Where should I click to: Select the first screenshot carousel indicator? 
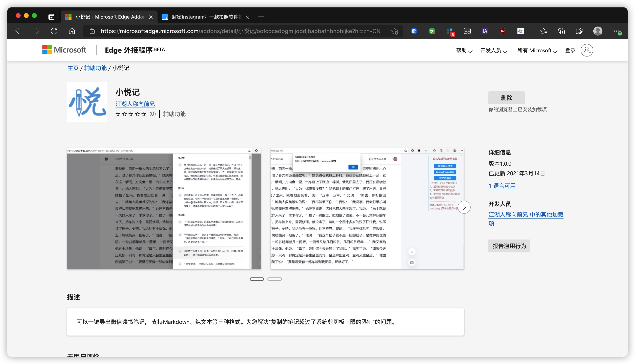tap(257, 279)
